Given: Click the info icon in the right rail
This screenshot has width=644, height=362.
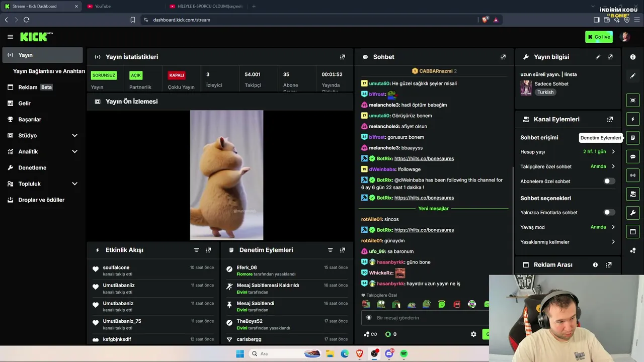Looking at the screenshot, I should tap(633, 57).
